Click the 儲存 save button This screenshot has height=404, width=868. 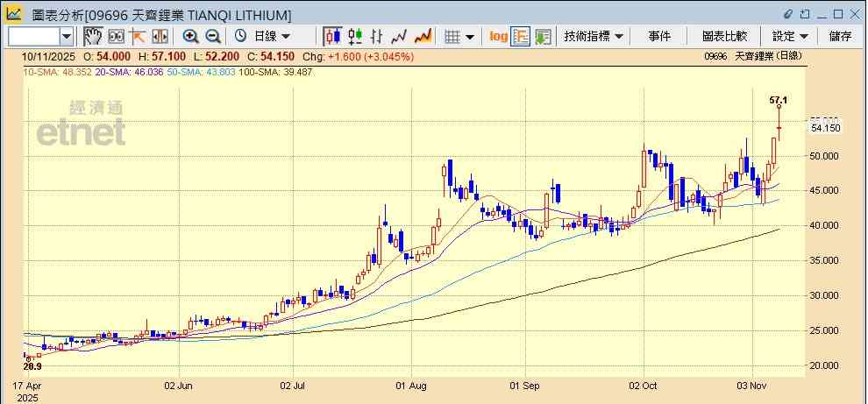point(840,36)
